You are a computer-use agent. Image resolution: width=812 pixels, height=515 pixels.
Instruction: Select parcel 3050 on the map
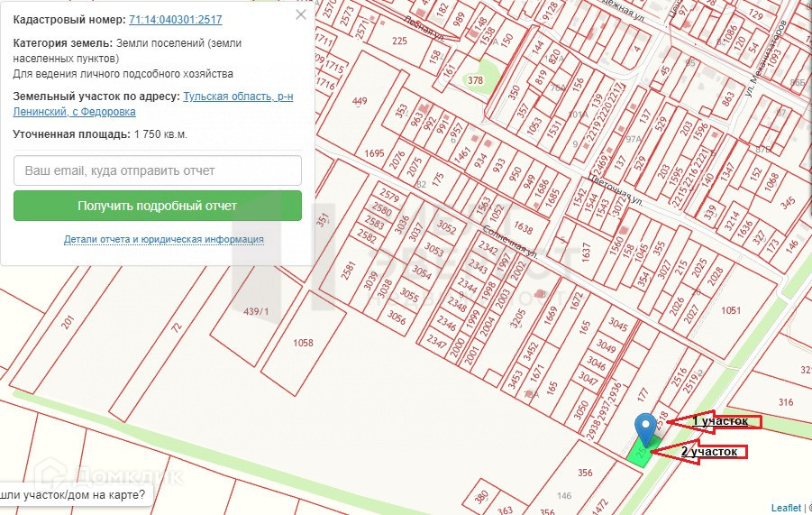[580, 409]
